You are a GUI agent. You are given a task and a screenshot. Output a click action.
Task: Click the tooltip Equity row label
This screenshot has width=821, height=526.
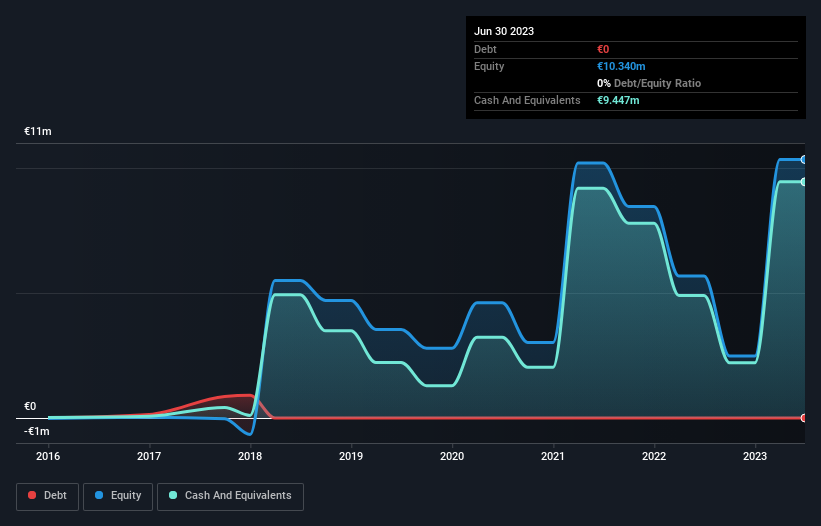(x=489, y=66)
